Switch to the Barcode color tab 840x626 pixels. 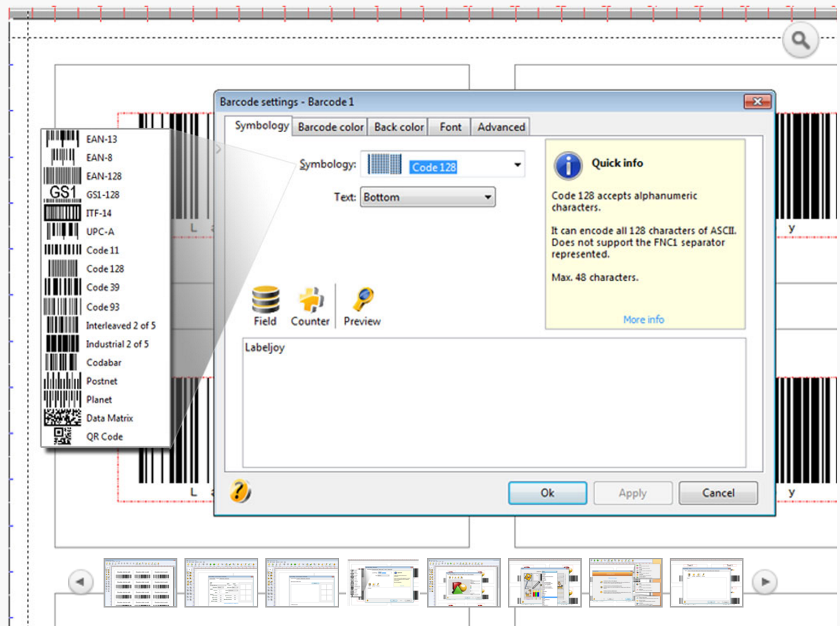(331, 127)
